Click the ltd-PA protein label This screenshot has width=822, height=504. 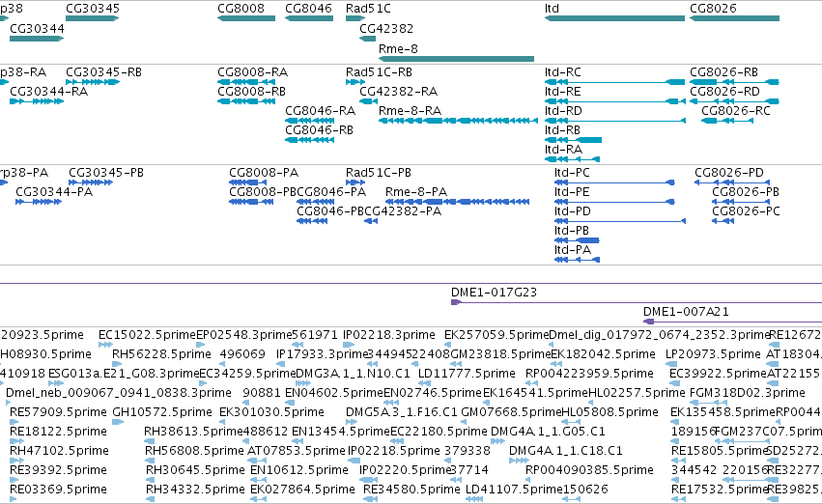(573, 250)
